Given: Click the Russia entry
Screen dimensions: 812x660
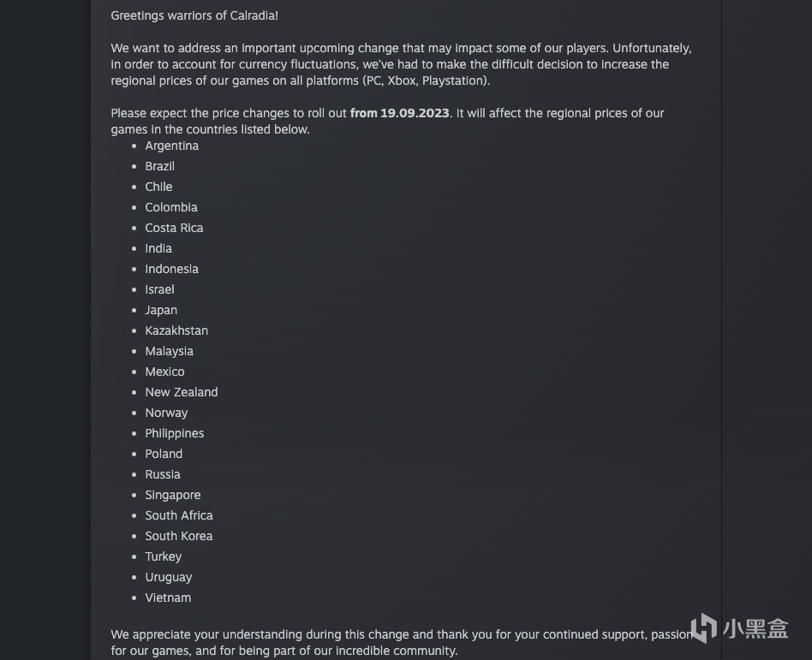Looking at the screenshot, I should 163,474.
